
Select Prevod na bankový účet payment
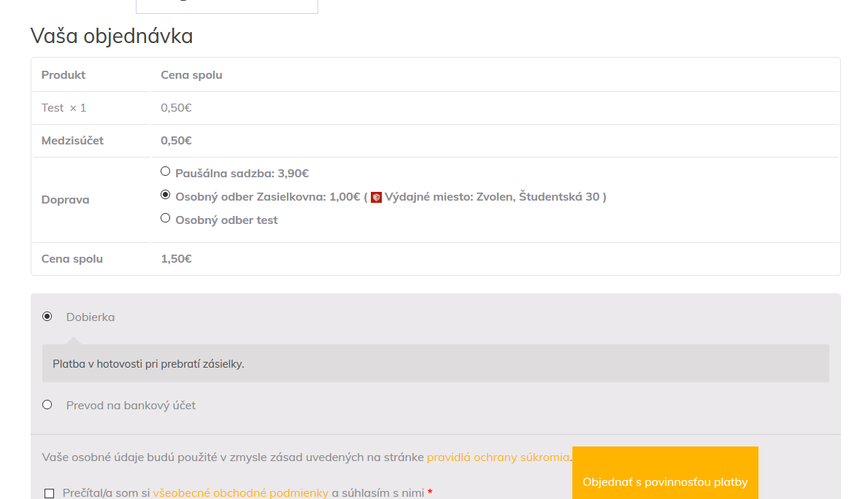(x=47, y=405)
